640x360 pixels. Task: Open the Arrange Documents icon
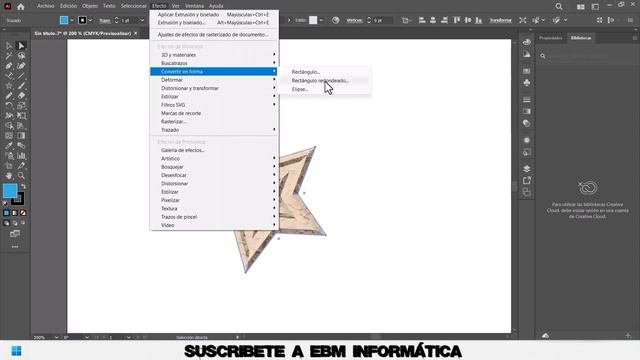[x=580, y=7]
